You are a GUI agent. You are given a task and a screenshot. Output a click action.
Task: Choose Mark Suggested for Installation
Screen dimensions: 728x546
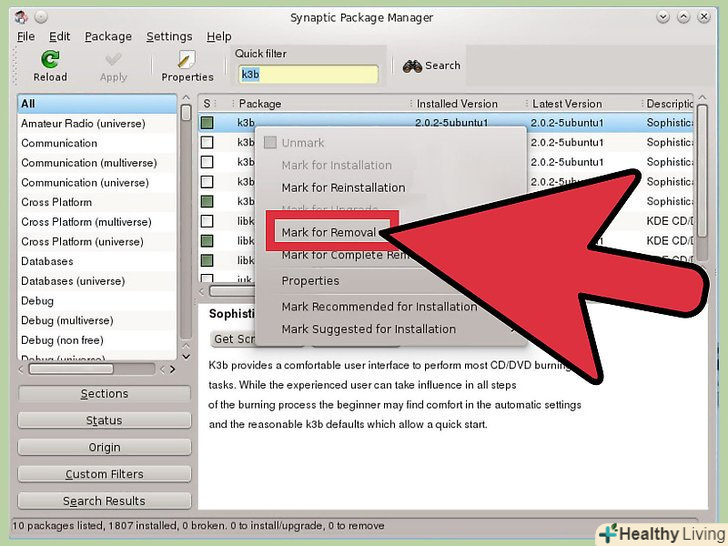tap(369, 329)
